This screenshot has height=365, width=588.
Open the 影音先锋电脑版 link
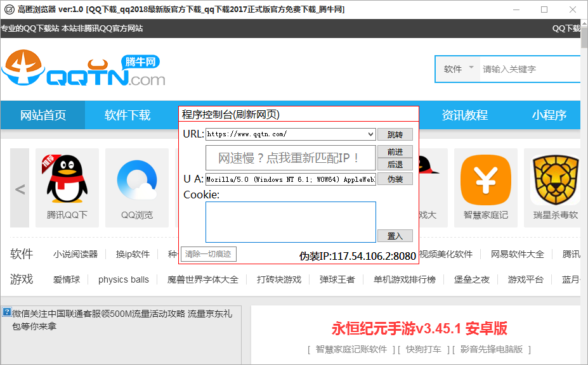(491, 349)
